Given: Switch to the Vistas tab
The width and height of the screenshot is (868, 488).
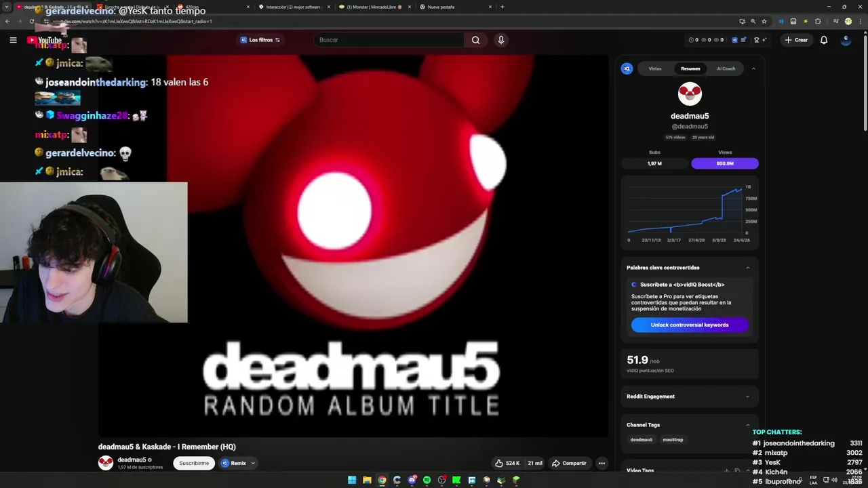Looking at the screenshot, I should (x=655, y=68).
